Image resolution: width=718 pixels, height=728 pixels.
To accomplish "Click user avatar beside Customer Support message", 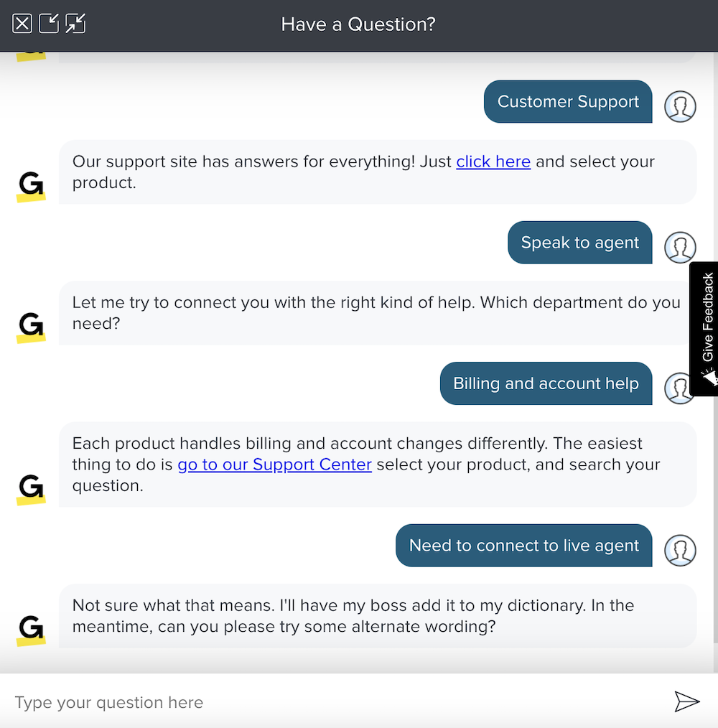I will click(x=680, y=106).
